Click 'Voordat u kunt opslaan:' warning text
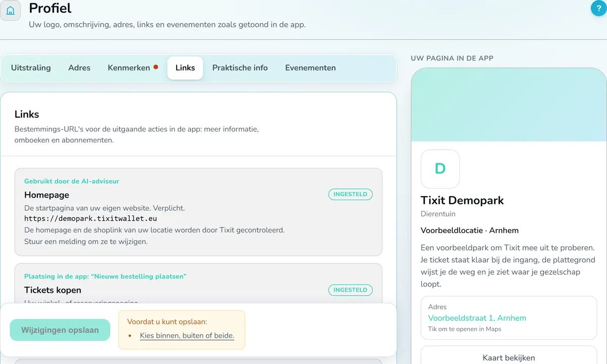 point(167,322)
